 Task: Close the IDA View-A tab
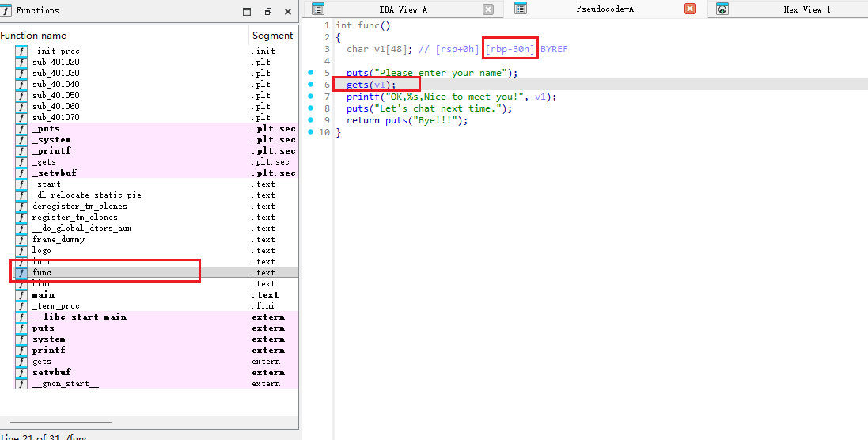488,9
